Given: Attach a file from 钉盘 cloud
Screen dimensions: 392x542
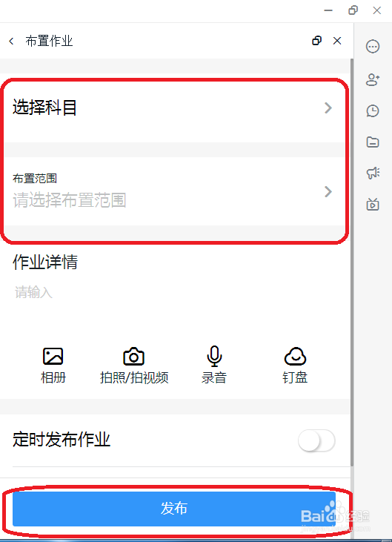Looking at the screenshot, I should point(295,357).
